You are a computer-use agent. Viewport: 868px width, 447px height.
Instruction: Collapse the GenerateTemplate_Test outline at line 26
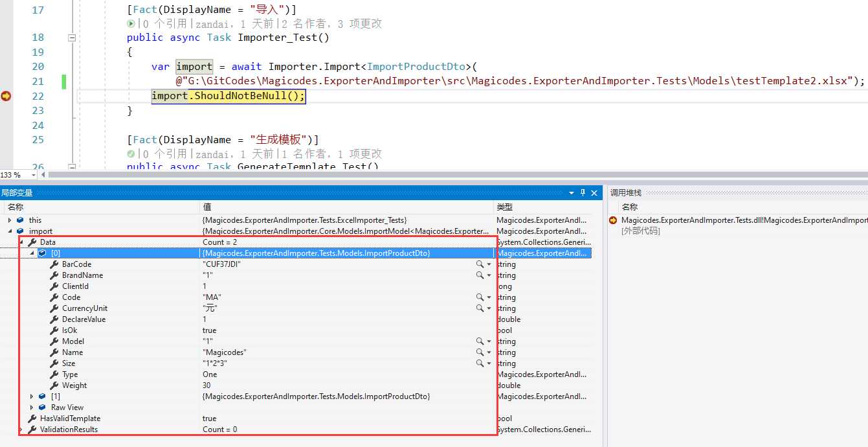click(72, 166)
